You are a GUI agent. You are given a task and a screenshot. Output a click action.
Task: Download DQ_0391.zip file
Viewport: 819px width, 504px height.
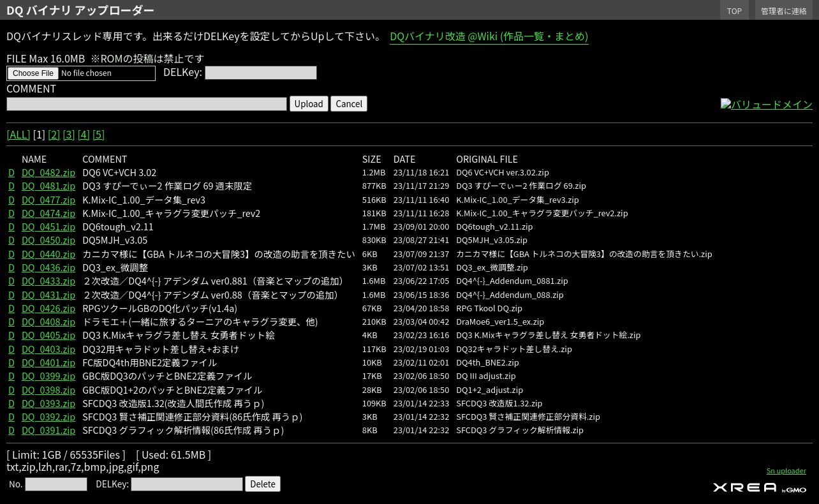48,431
